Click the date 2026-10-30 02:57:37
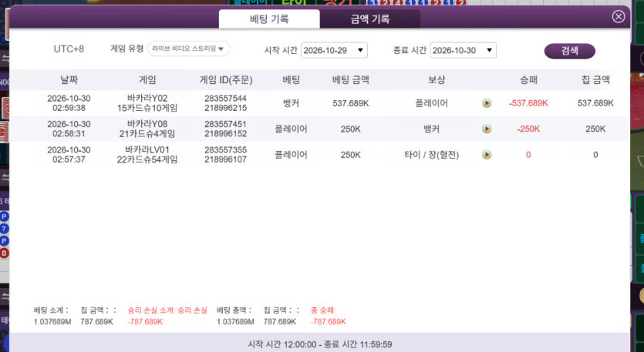The image size is (644, 352). [x=69, y=155]
